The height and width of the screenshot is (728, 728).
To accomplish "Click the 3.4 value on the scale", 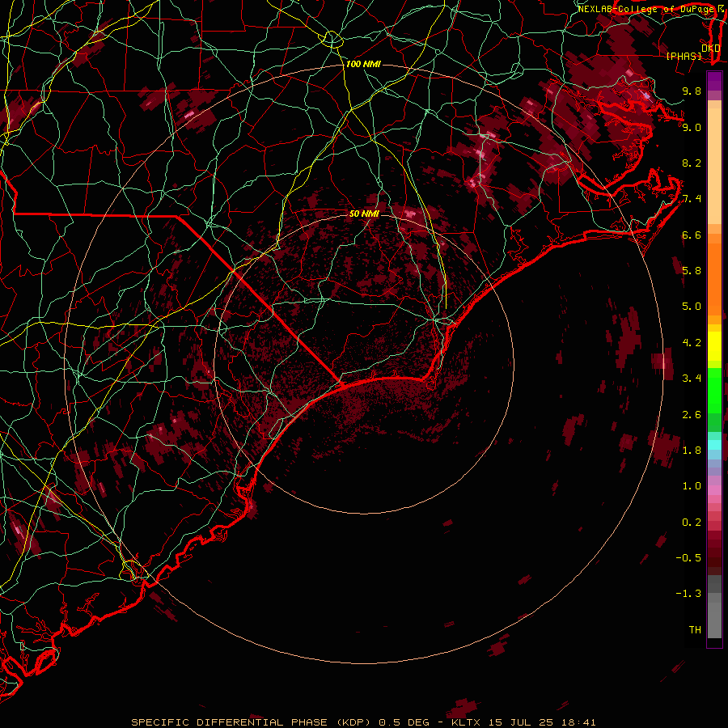I will 692,379.
